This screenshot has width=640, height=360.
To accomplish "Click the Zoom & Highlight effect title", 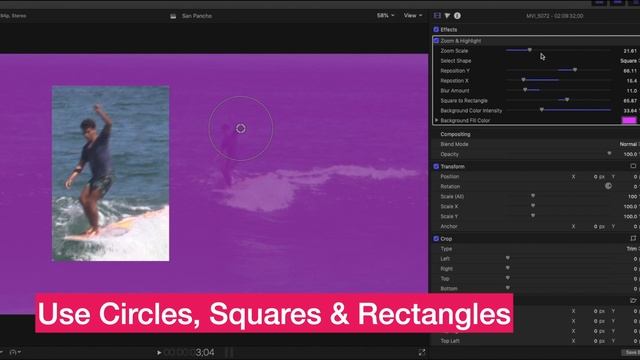I will 460,41.
